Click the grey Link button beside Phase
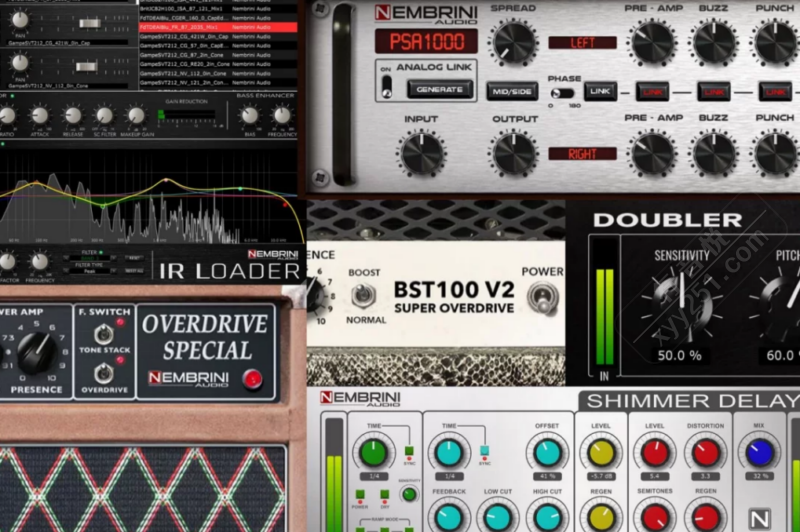 [x=599, y=91]
